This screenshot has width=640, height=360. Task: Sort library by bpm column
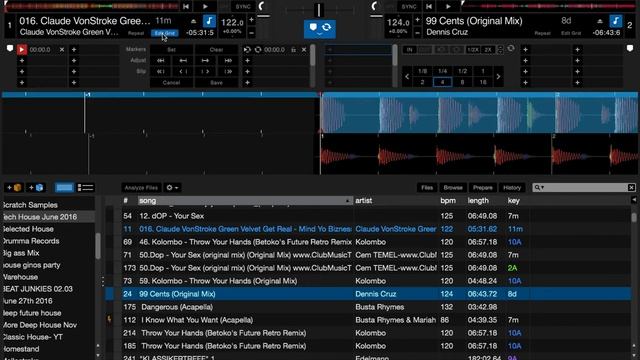click(448, 201)
